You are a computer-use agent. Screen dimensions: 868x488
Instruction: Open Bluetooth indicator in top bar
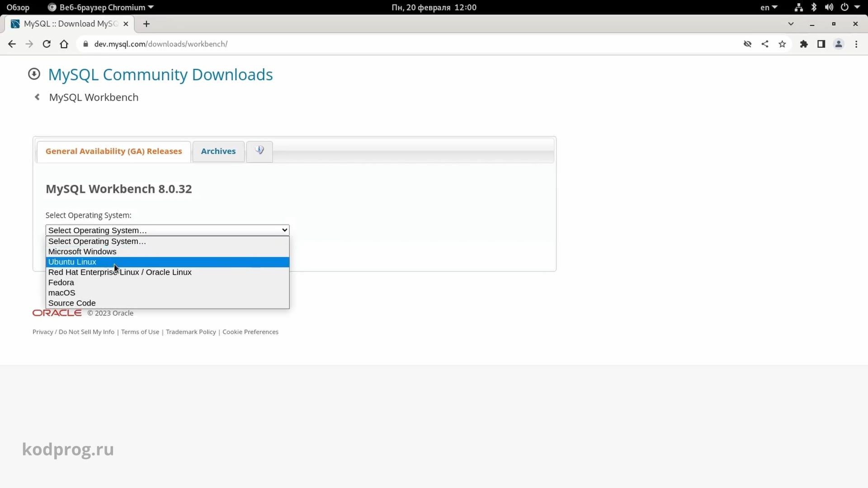tap(814, 7)
